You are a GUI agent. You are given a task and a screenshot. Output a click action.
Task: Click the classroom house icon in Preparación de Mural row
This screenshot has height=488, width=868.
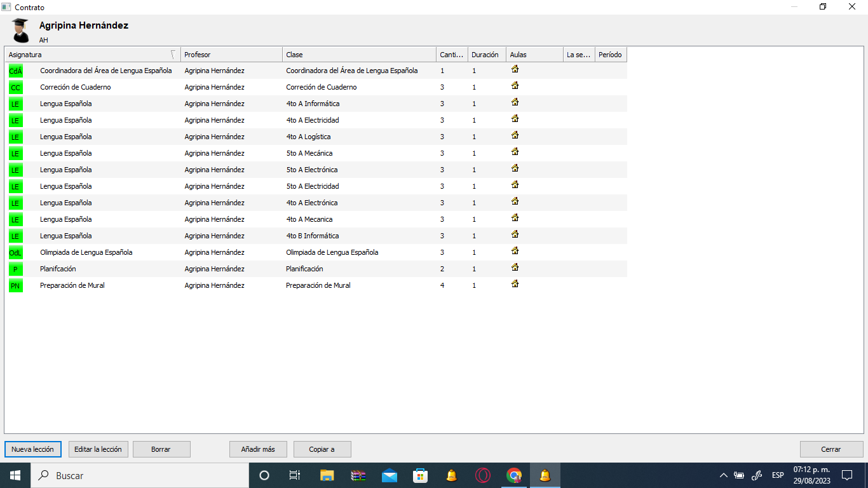click(x=515, y=283)
